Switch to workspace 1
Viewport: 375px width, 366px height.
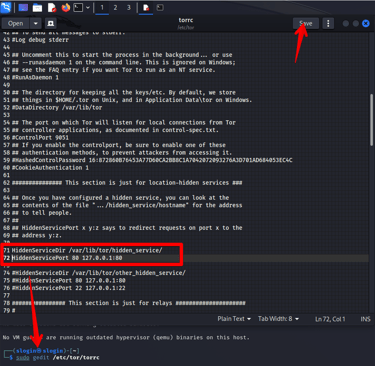tap(102, 7)
